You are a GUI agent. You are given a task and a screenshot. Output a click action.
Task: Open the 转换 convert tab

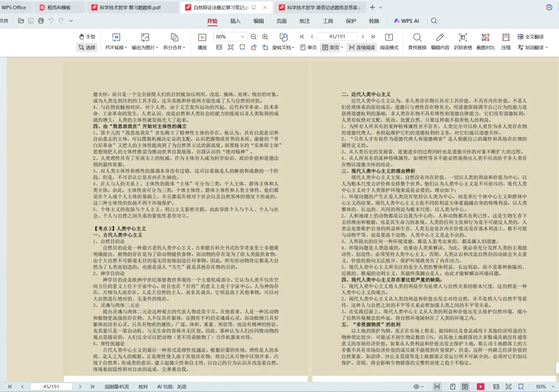(x=374, y=21)
